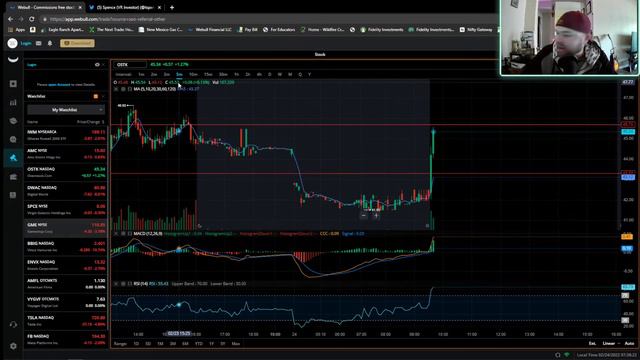Set range to Max
Viewport: 640px width, 360px height.
(236, 344)
